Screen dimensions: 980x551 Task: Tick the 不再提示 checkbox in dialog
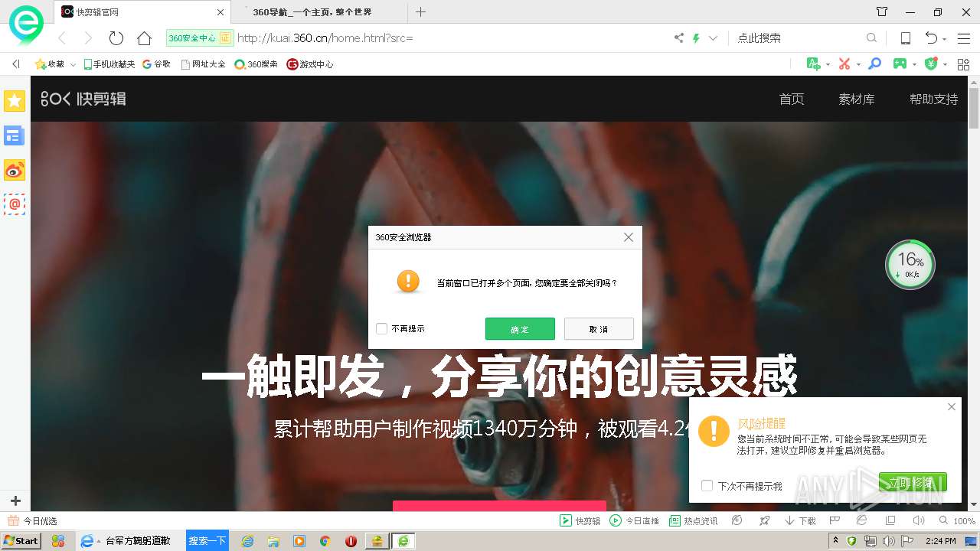click(381, 329)
